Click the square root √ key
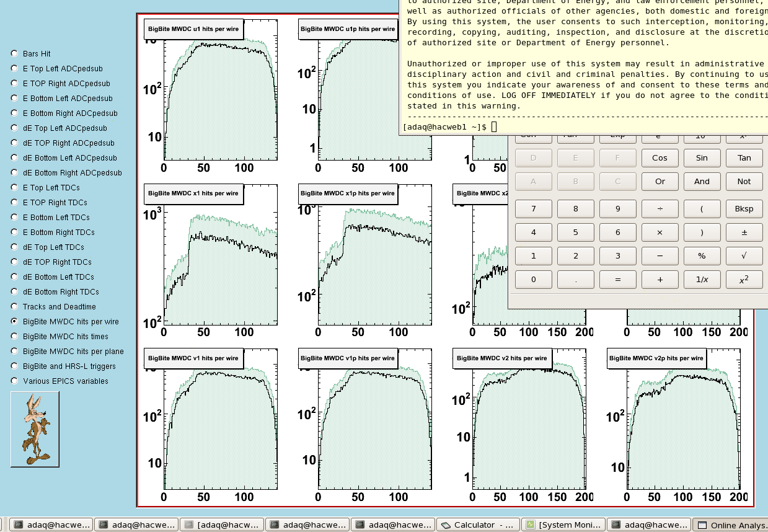This screenshot has height=532, width=768. [744, 256]
